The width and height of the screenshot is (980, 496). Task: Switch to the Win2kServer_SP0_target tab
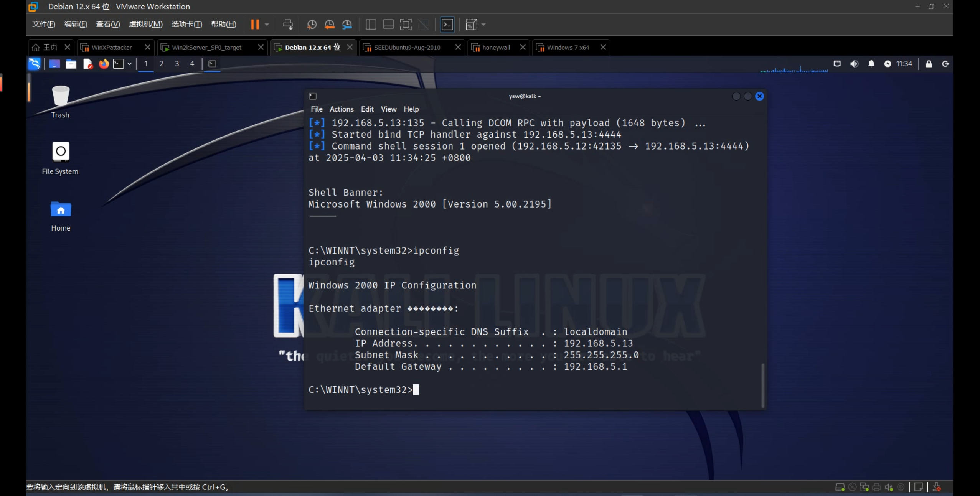[x=206, y=48]
